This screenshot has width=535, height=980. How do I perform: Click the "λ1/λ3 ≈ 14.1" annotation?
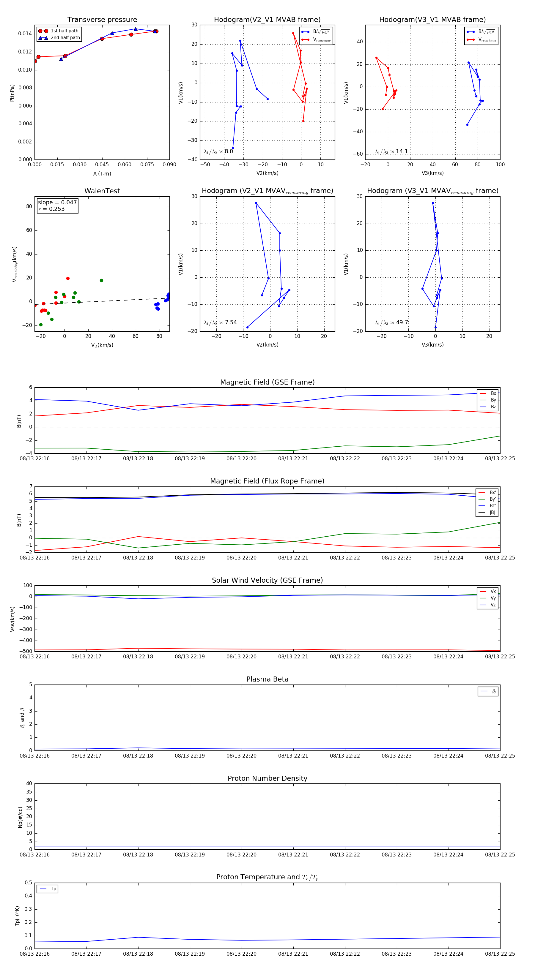coord(391,151)
